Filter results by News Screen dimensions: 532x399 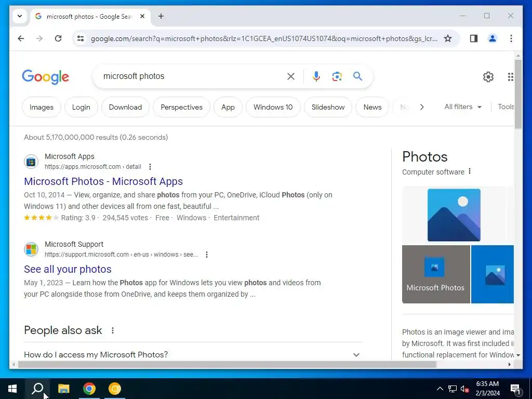[x=372, y=107]
